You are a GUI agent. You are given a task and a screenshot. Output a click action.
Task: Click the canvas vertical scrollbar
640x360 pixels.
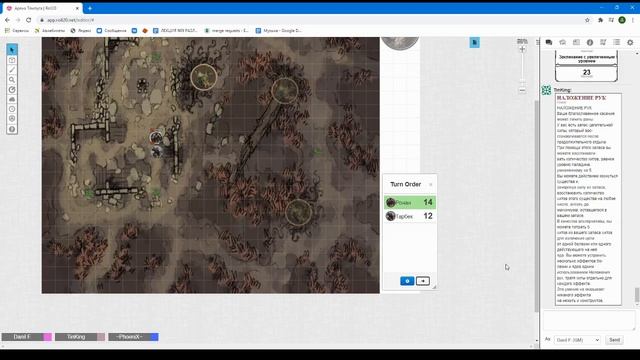point(537,206)
